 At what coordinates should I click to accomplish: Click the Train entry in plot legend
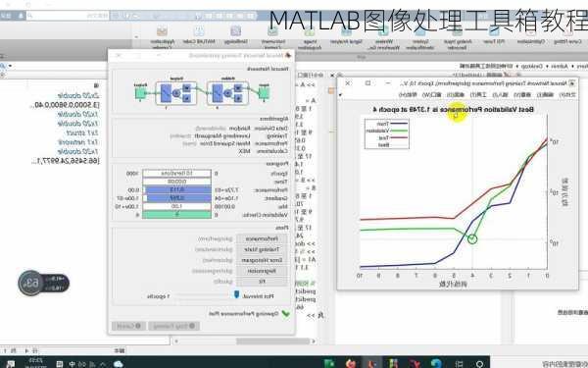coord(391,124)
